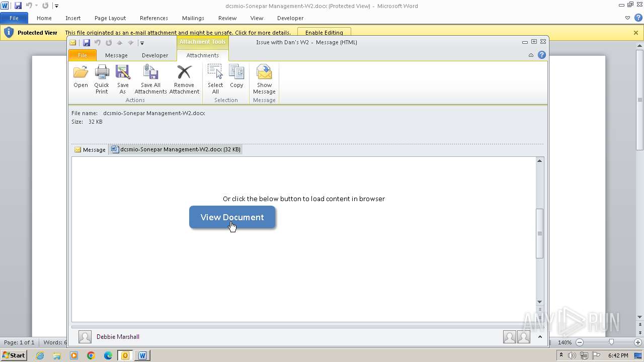Click Previous Item arrow in message toolbar

[x=120, y=43]
